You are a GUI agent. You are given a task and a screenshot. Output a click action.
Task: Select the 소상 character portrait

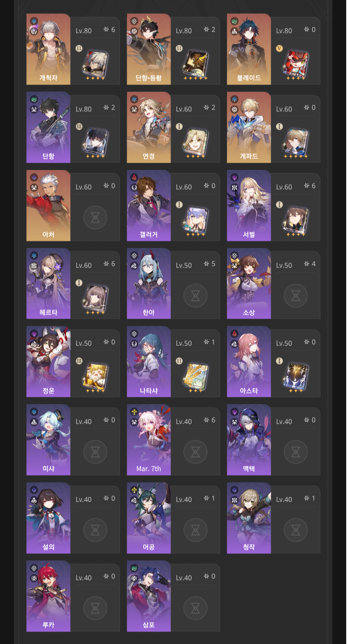point(249,283)
